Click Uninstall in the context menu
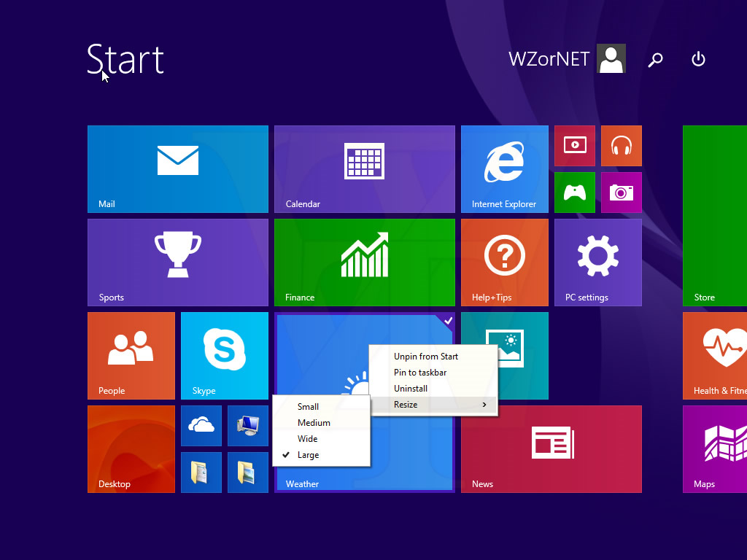 tap(411, 389)
